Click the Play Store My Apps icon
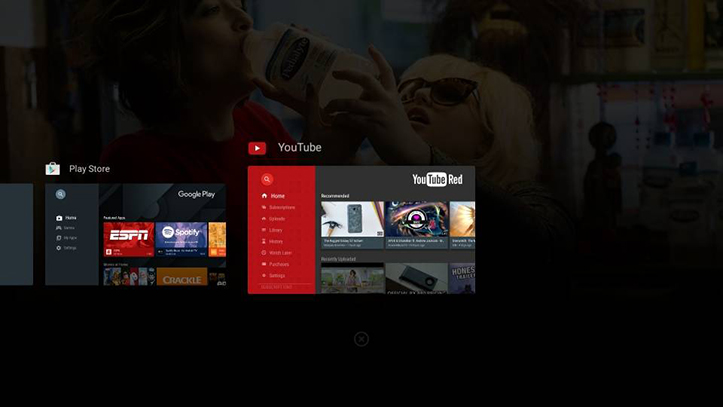 (59, 238)
